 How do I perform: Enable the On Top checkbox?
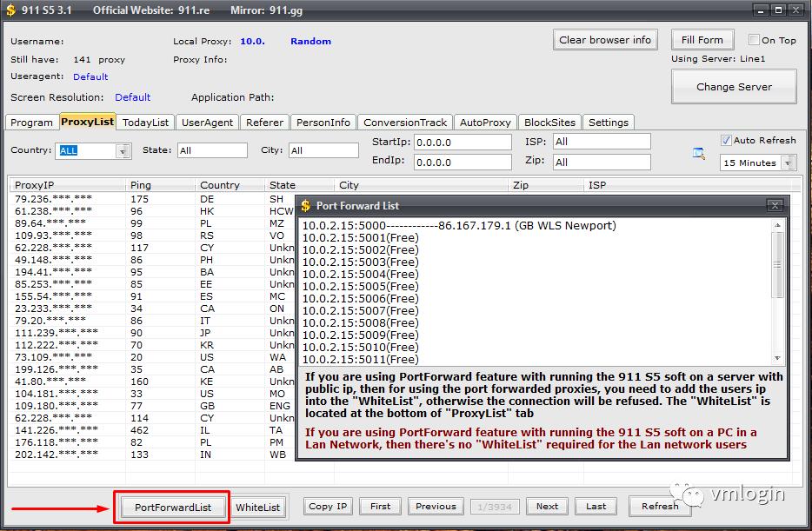pos(754,40)
